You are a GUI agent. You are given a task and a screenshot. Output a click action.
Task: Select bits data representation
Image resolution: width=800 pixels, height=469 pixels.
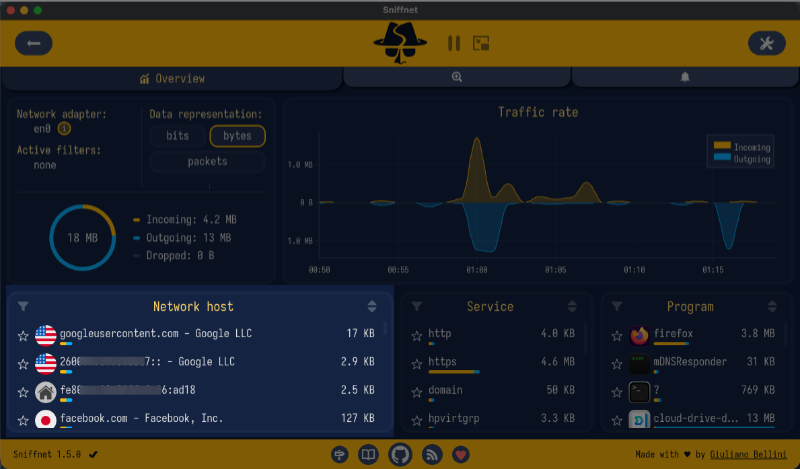click(178, 136)
